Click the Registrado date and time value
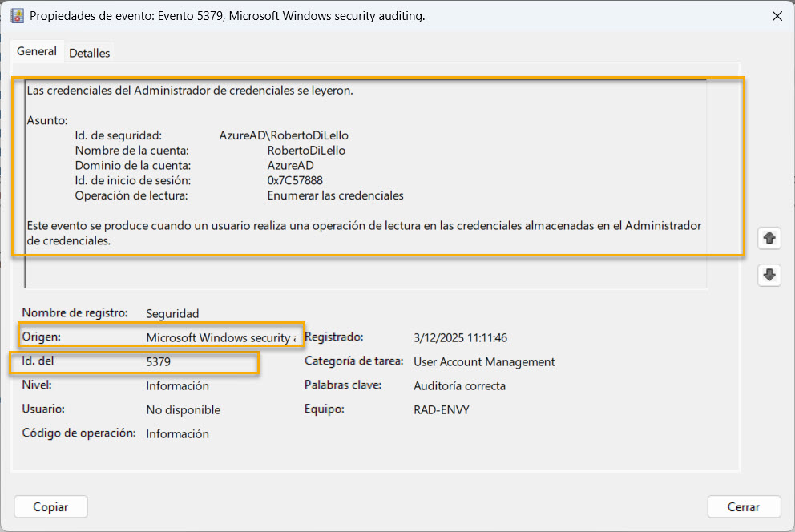 [460, 338]
